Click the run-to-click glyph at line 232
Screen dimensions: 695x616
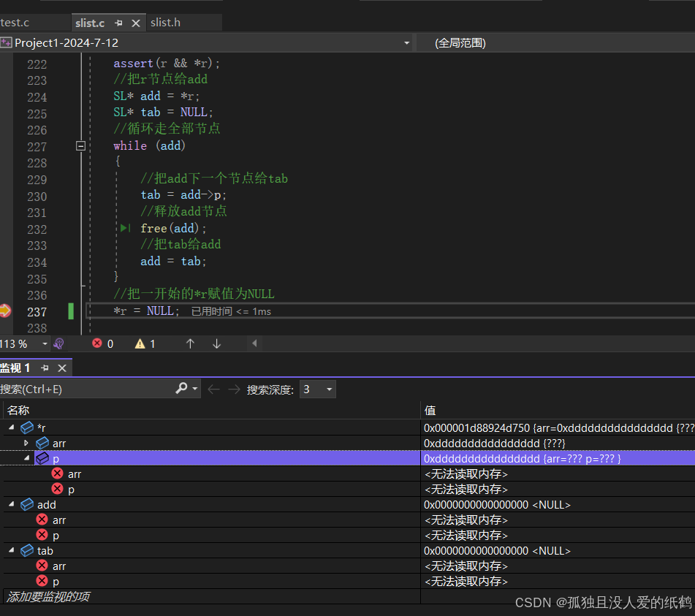[x=126, y=228]
